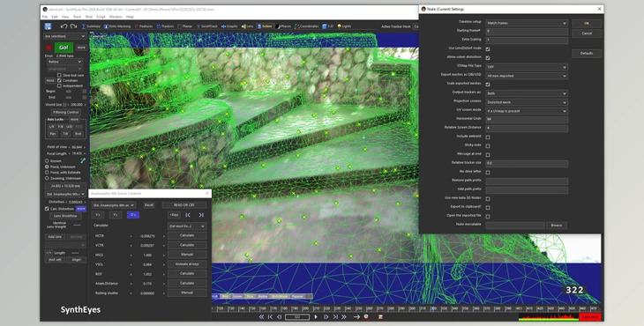
Task: Open the Planar room
Action: [x=185, y=26]
